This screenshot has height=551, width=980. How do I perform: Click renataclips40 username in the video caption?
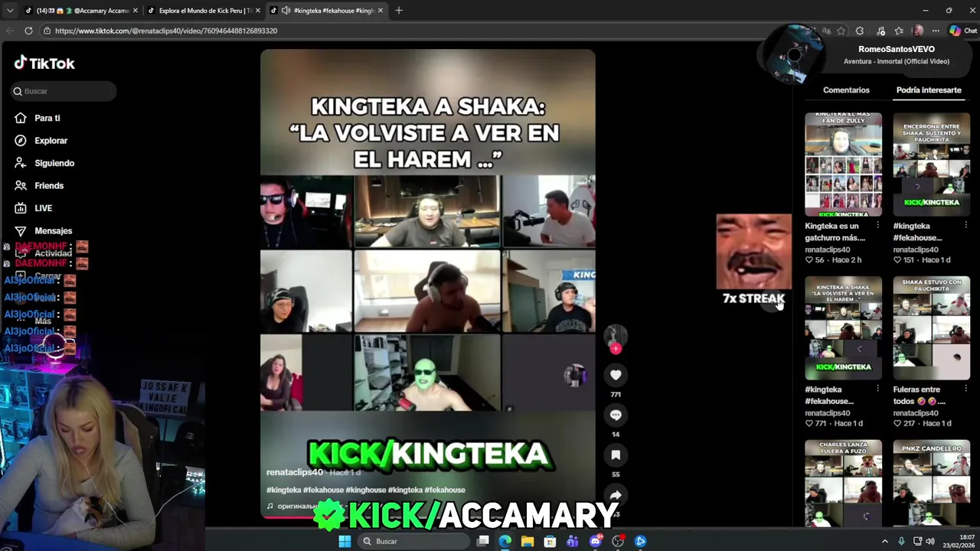[x=294, y=472]
